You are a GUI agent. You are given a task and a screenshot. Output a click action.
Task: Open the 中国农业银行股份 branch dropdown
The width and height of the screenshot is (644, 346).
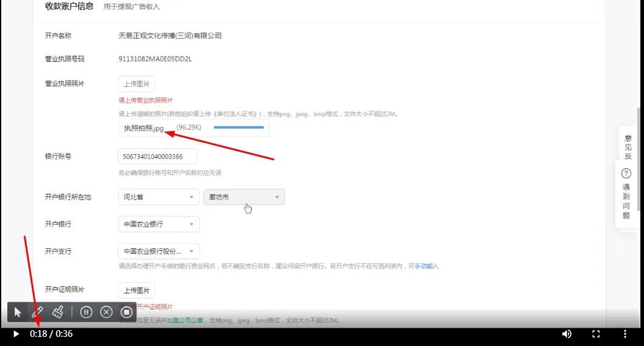point(158,251)
